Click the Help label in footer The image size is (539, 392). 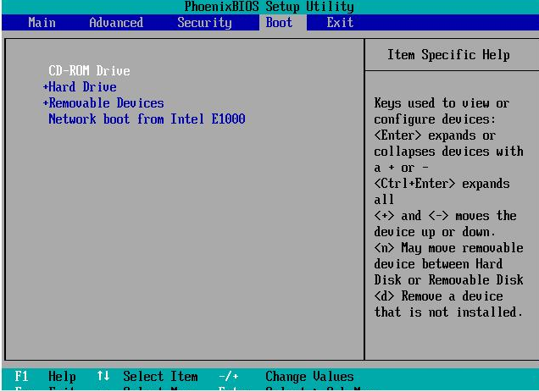[x=62, y=377]
